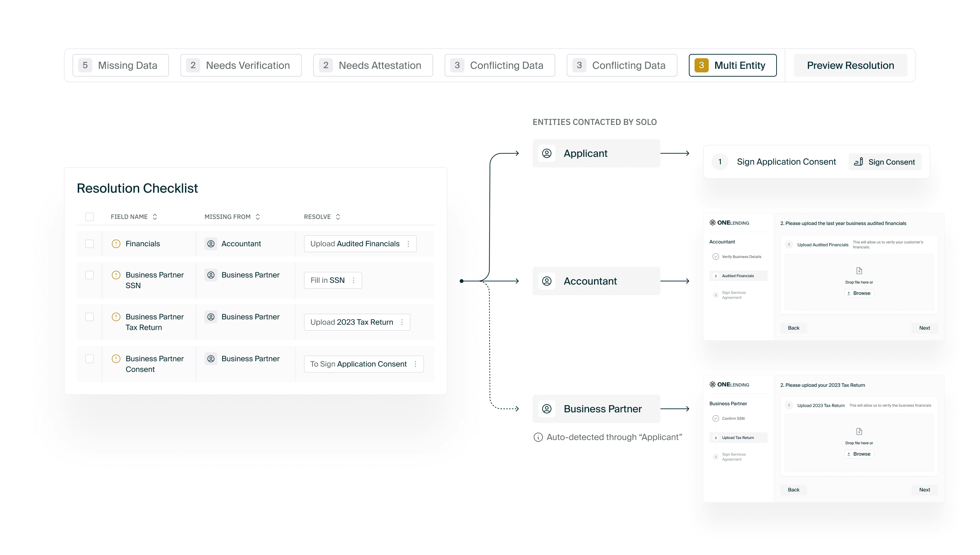Open the Needs Attestation tab
Viewport: 980px width, 555px height.
pyautogui.click(x=372, y=65)
